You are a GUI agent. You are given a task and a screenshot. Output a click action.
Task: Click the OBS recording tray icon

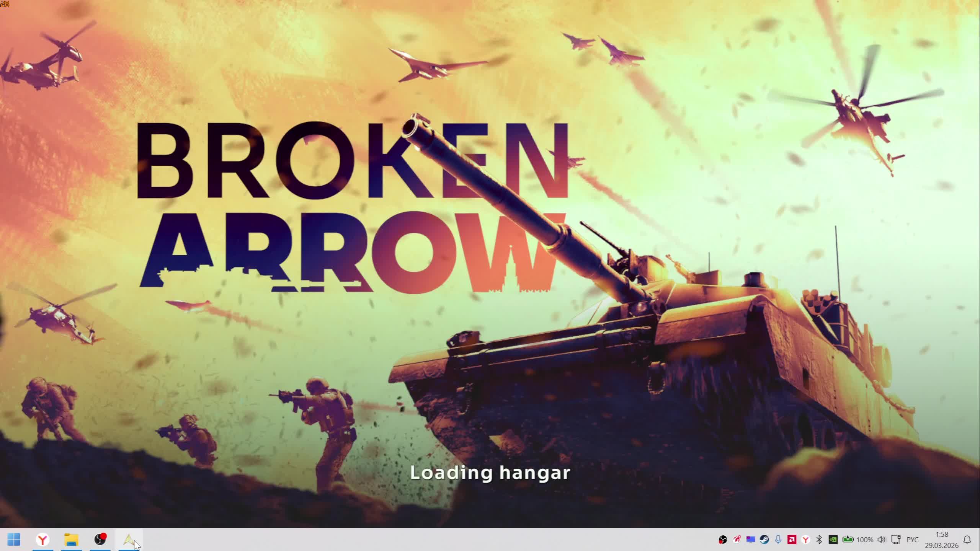click(x=722, y=540)
